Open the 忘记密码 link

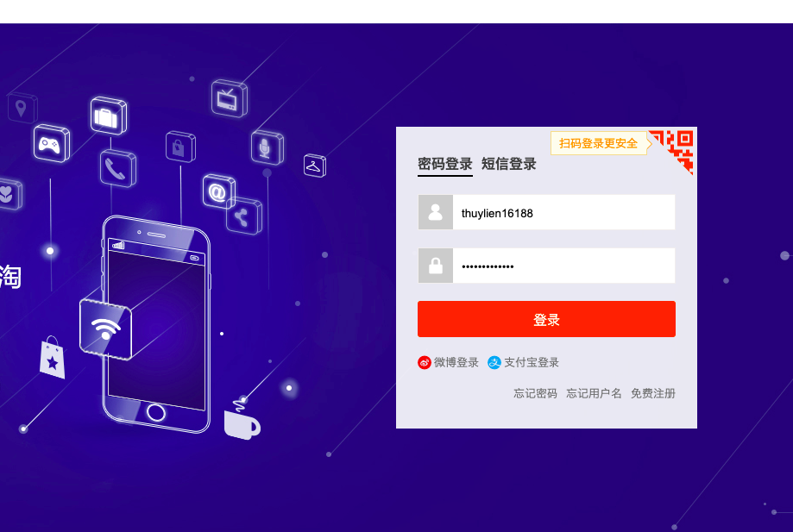[535, 393]
